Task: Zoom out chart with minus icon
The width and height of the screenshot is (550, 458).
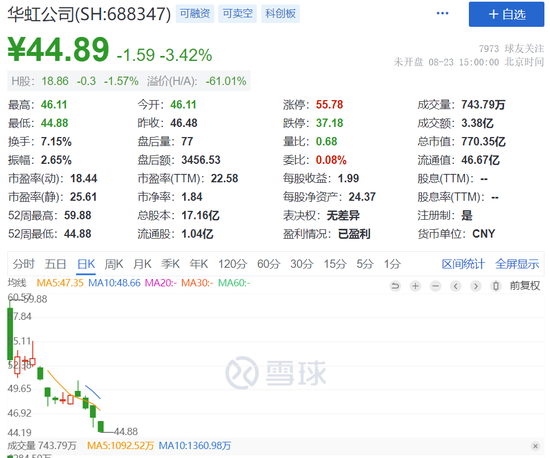Action: coord(436,286)
